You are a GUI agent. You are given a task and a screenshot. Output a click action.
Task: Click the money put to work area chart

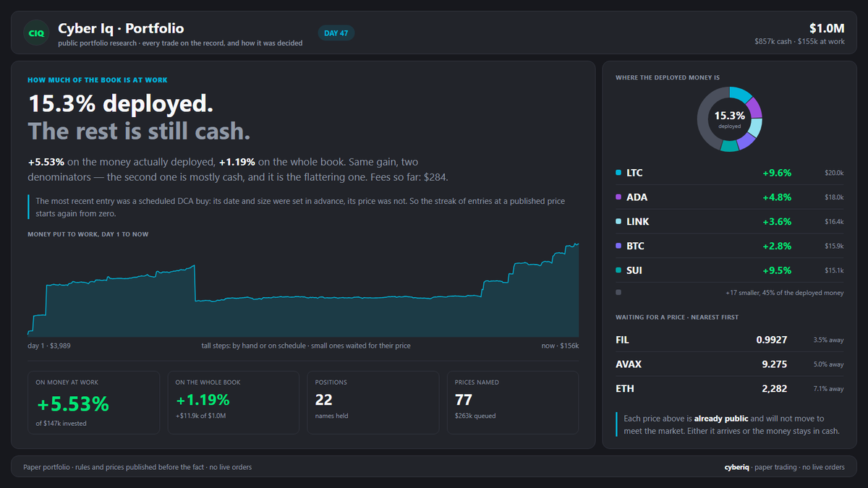(x=303, y=290)
